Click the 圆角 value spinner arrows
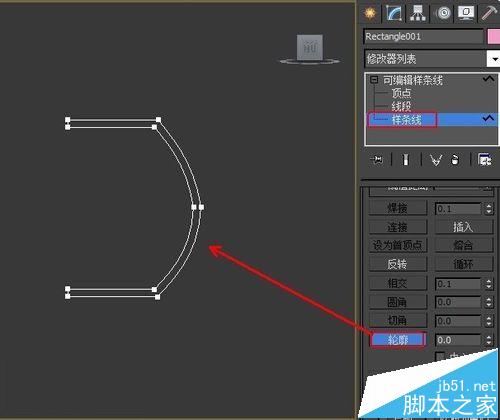500x420 pixels. click(x=489, y=302)
